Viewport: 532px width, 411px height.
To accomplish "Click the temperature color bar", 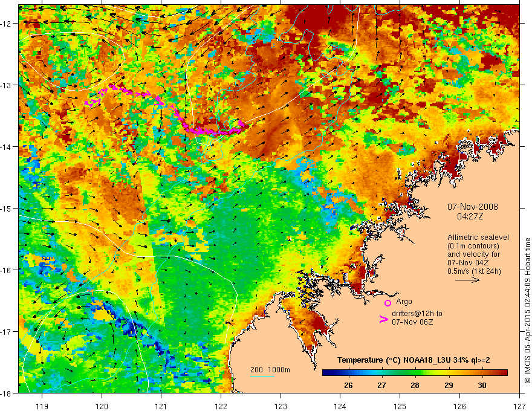I will coord(415,373).
